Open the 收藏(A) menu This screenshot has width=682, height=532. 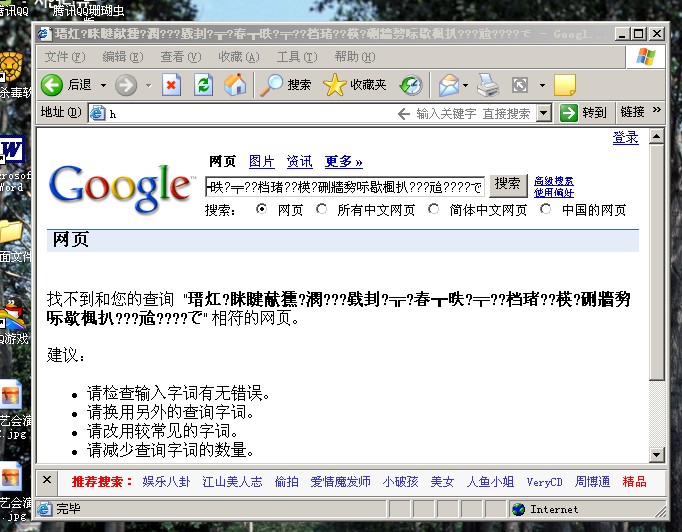point(239,57)
